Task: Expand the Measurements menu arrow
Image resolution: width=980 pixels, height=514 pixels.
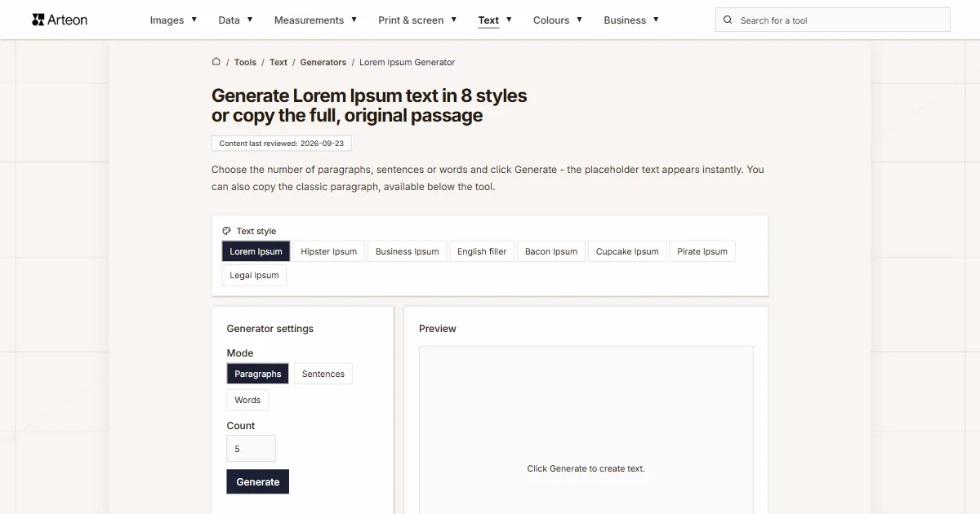Action: [354, 20]
